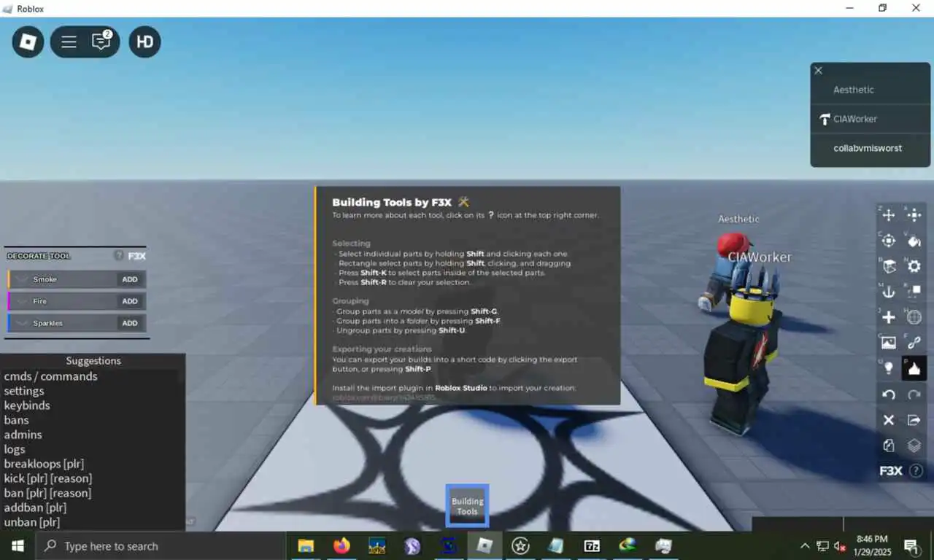Select the F3X Move tool

click(888, 215)
